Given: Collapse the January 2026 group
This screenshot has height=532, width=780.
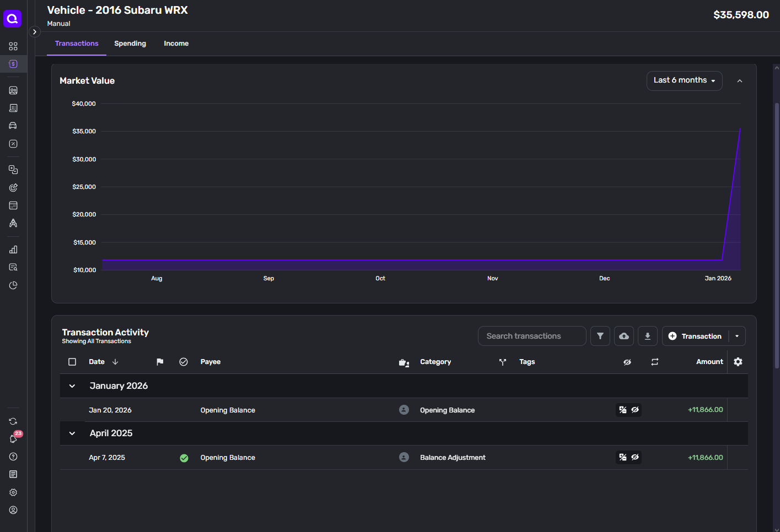Looking at the screenshot, I should [72, 386].
